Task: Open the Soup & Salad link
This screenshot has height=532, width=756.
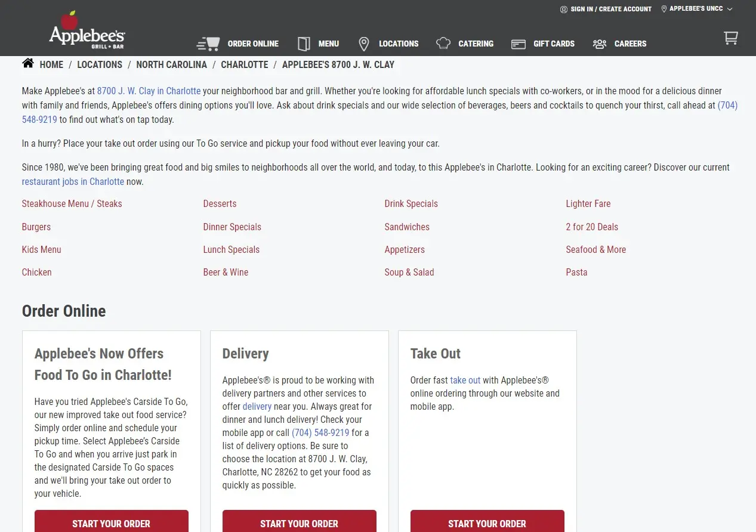Action: coord(409,273)
